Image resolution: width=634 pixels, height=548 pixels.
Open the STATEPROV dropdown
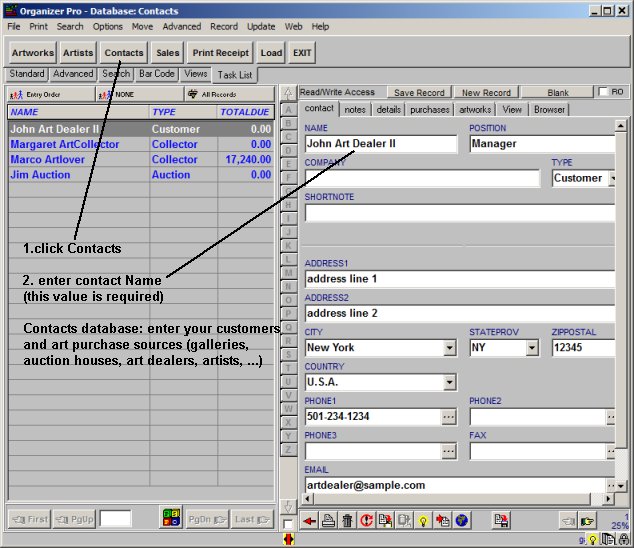(x=532, y=348)
